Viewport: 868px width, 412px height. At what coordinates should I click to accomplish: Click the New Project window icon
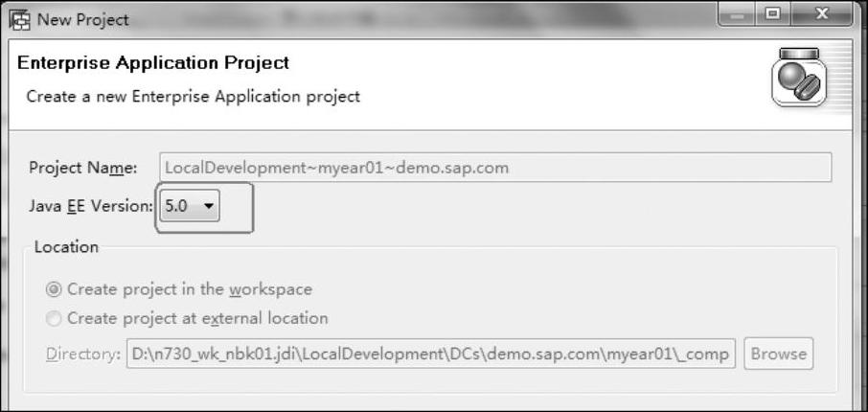tap(19, 20)
